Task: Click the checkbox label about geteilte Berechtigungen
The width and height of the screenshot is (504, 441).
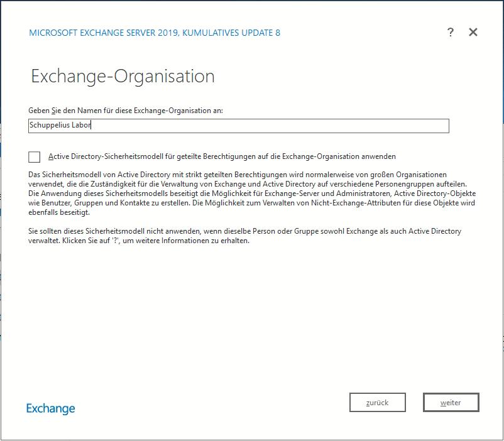Action: [x=221, y=157]
